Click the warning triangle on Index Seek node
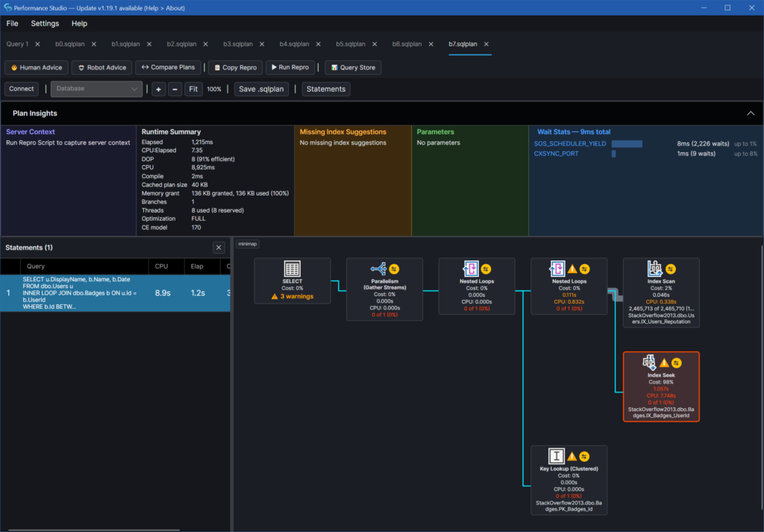Viewport: 764px width, 532px height. 663,363
